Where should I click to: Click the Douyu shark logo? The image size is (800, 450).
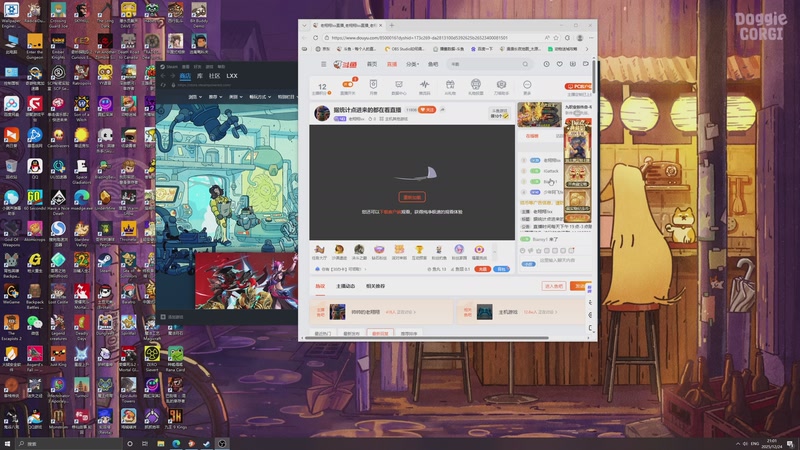[x=345, y=64]
